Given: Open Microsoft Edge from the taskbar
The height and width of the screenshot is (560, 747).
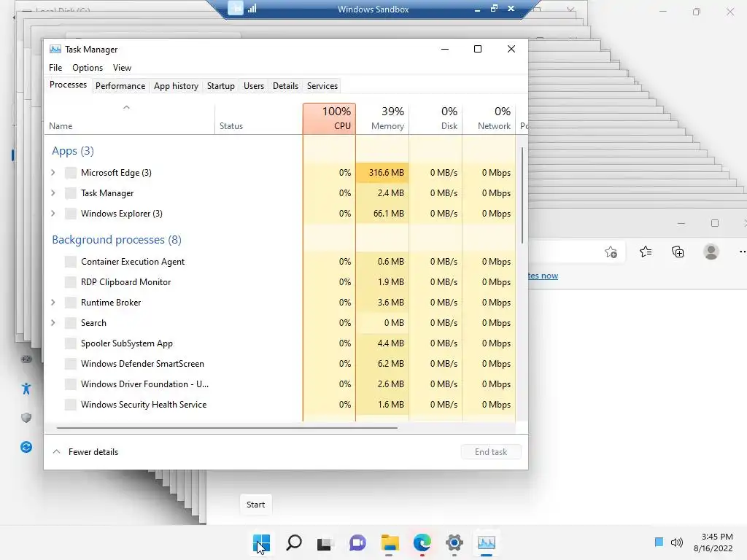Looking at the screenshot, I should click(x=422, y=542).
